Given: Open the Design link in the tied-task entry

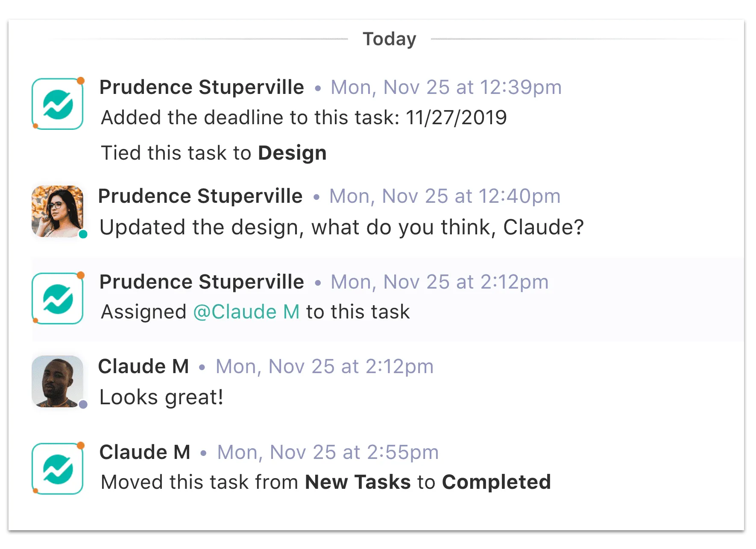Looking at the screenshot, I should [x=292, y=153].
